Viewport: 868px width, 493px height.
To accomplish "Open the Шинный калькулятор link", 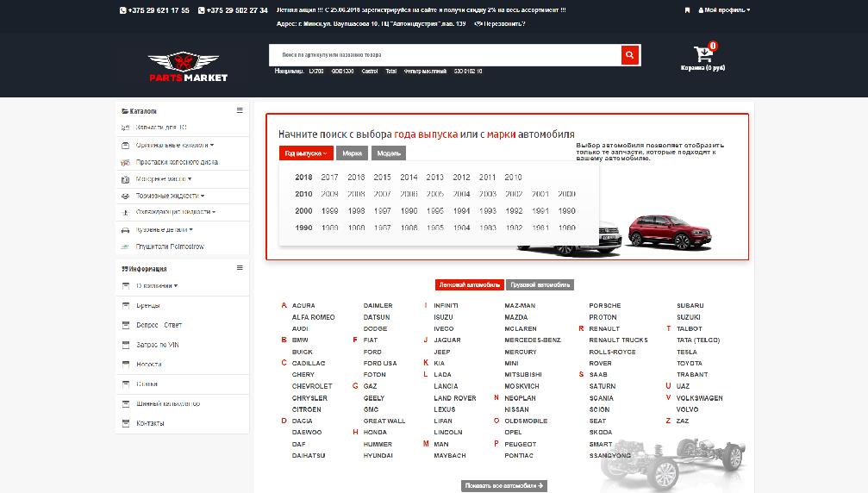I will click(168, 404).
